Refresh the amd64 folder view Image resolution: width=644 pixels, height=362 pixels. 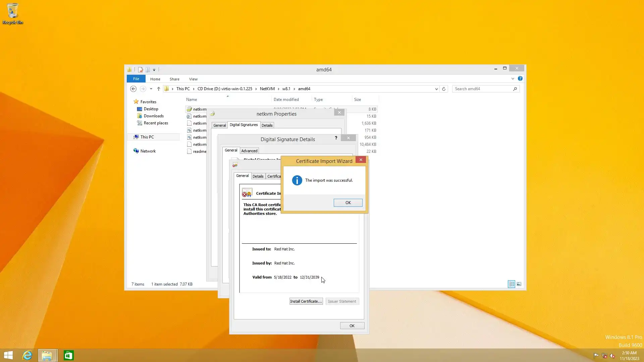coord(444,89)
